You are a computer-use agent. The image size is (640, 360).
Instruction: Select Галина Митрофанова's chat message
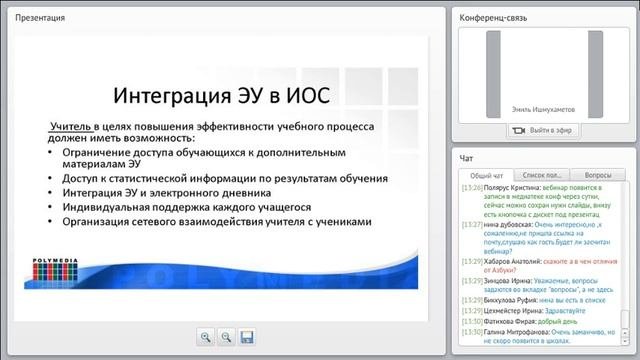(x=539, y=336)
